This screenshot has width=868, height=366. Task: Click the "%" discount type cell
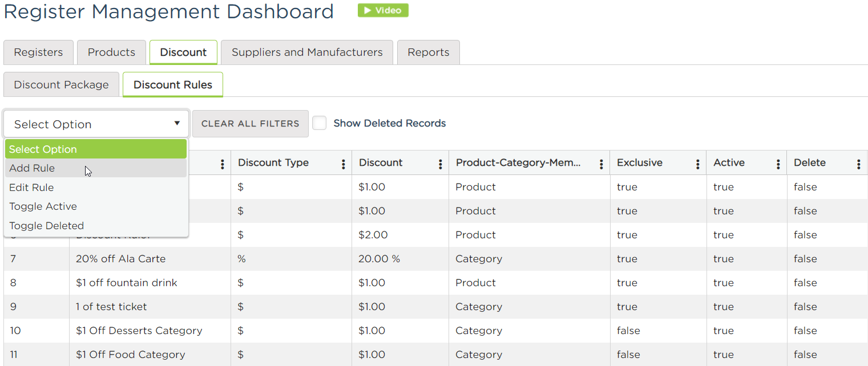click(x=242, y=259)
